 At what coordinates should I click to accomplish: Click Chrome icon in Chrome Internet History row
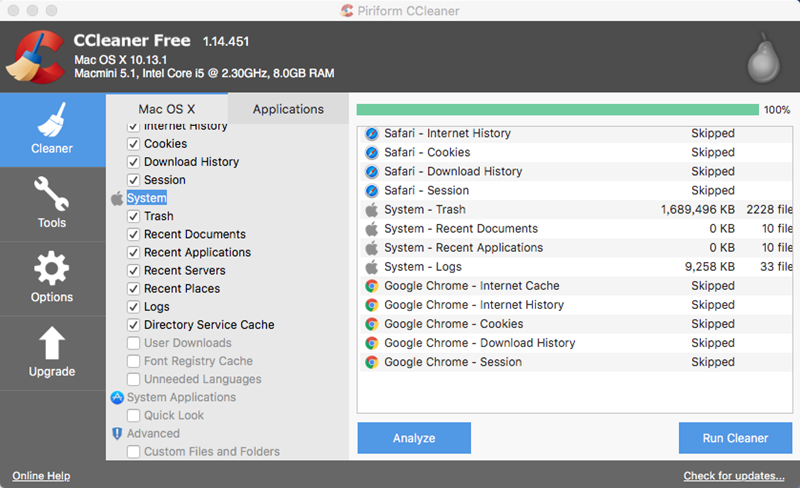(x=371, y=305)
